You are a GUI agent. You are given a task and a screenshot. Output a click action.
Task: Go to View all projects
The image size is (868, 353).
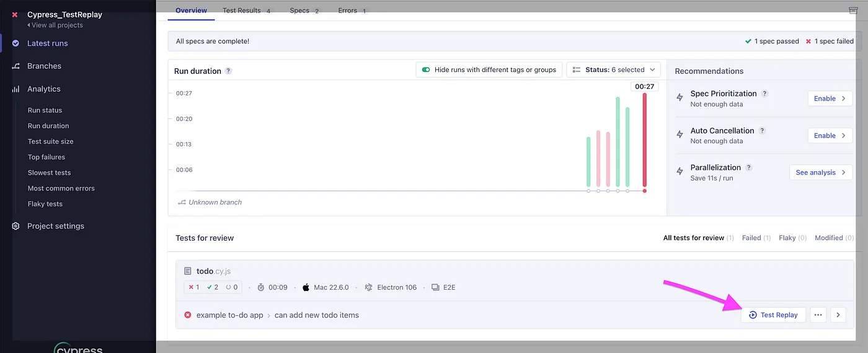(55, 25)
